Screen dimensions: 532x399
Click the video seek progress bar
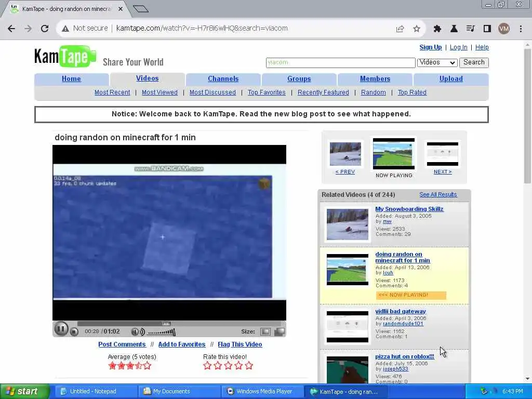click(181, 323)
